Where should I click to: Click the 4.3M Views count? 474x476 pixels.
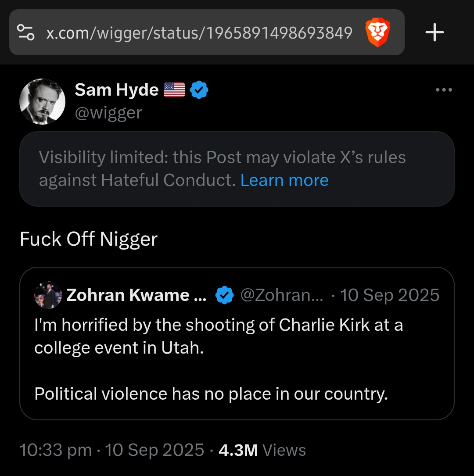(262, 450)
